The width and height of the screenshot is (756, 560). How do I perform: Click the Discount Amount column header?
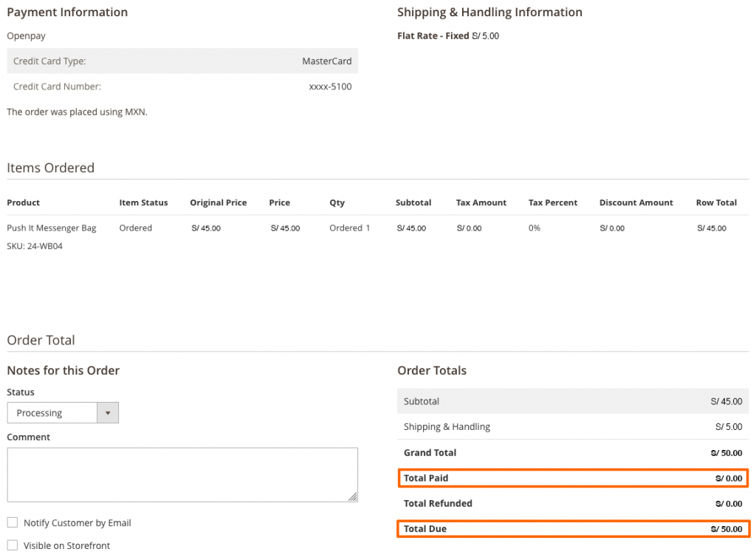pyautogui.click(x=636, y=202)
